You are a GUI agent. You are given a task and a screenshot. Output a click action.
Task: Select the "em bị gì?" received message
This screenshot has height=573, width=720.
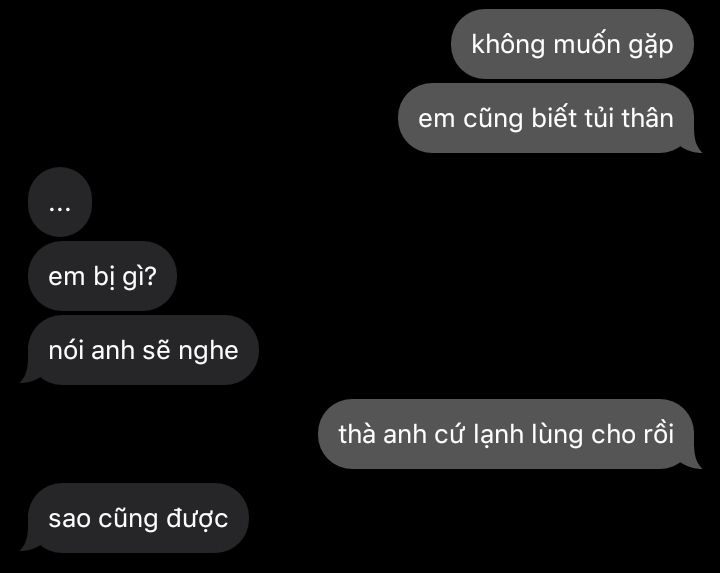coord(102,276)
